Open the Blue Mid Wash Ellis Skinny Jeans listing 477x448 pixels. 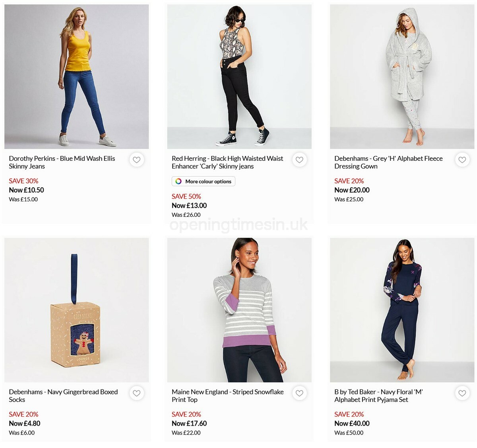(x=62, y=162)
